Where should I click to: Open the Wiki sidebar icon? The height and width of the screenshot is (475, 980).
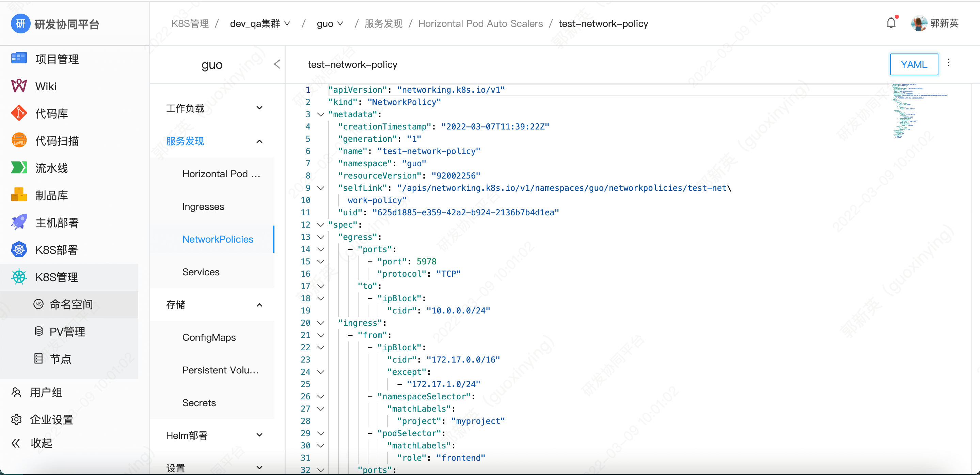click(x=19, y=86)
